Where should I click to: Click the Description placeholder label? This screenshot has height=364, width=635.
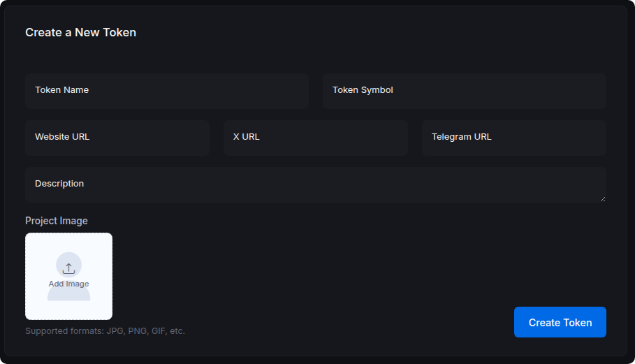coord(59,184)
